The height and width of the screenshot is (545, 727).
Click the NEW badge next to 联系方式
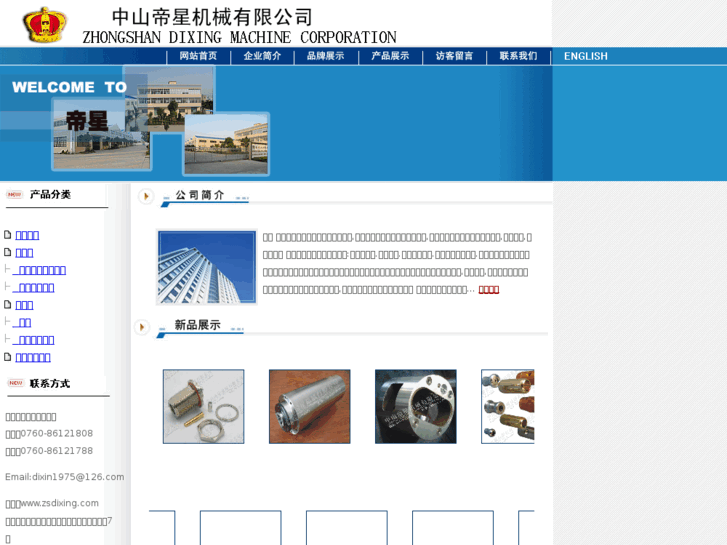pyautogui.click(x=16, y=383)
